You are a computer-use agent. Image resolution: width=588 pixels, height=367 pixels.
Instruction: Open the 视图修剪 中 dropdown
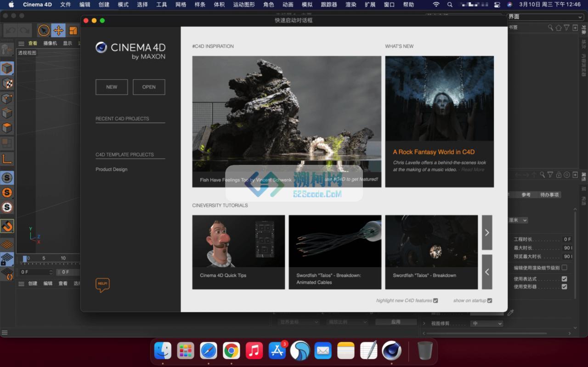[x=486, y=323]
